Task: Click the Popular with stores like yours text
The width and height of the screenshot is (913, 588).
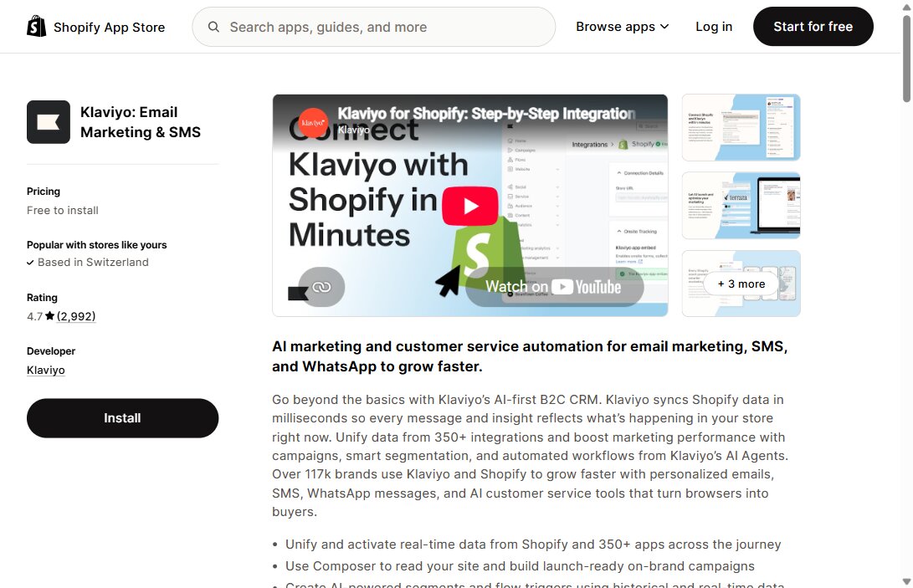Action: click(x=97, y=245)
